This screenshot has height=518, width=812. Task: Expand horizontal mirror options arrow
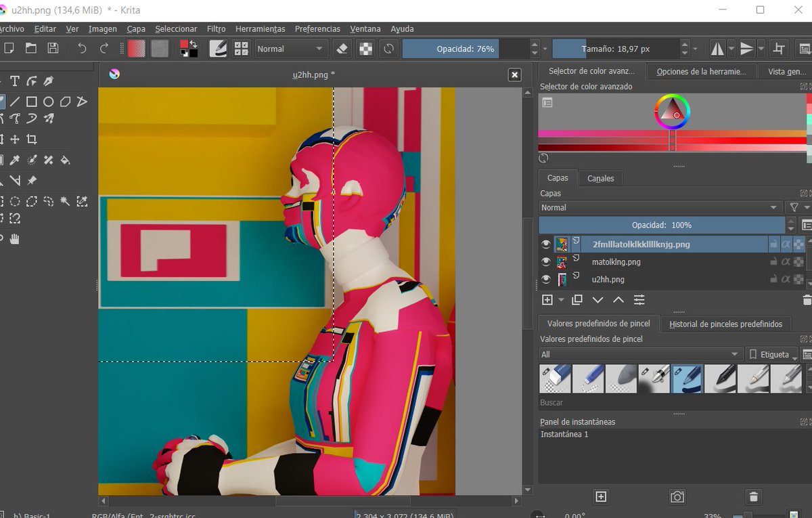coord(731,48)
